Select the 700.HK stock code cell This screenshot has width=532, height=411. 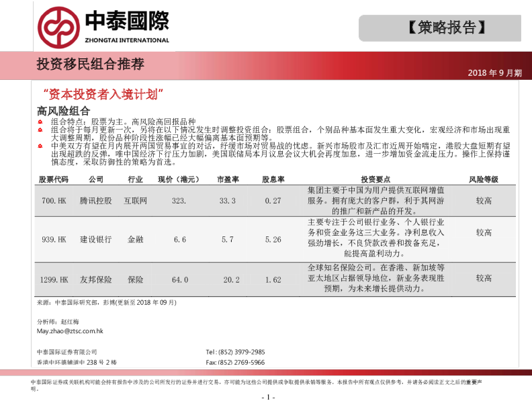click(54, 201)
